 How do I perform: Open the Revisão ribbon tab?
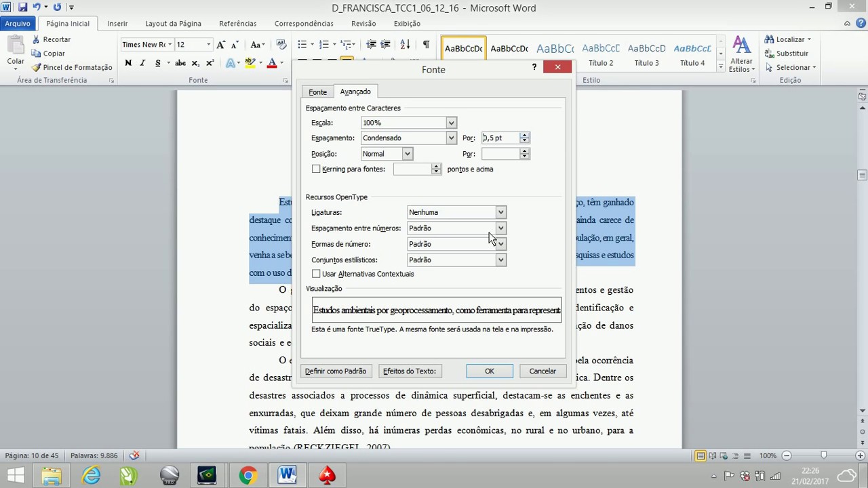363,23
